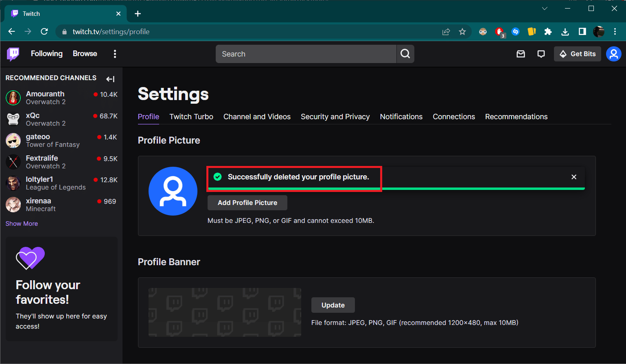The height and width of the screenshot is (364, 626).
Task: Open the tab search dropdown arrow
Action: [x=545, y=9]
